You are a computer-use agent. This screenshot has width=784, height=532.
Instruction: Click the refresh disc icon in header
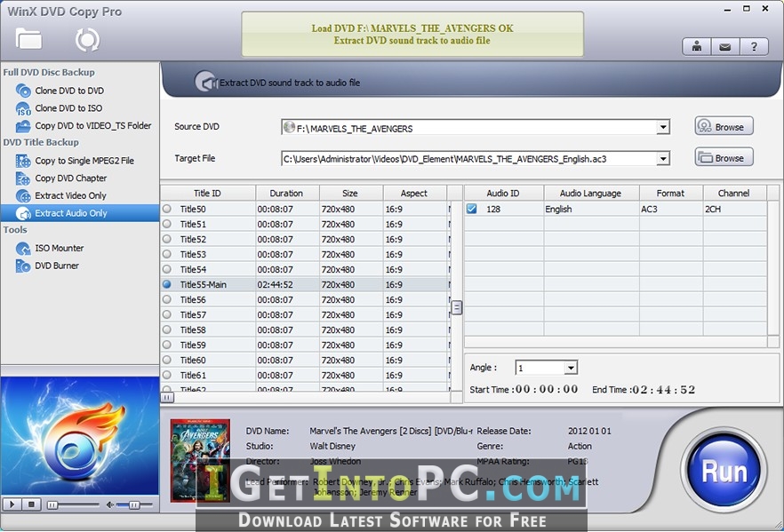tap(87, 40)
